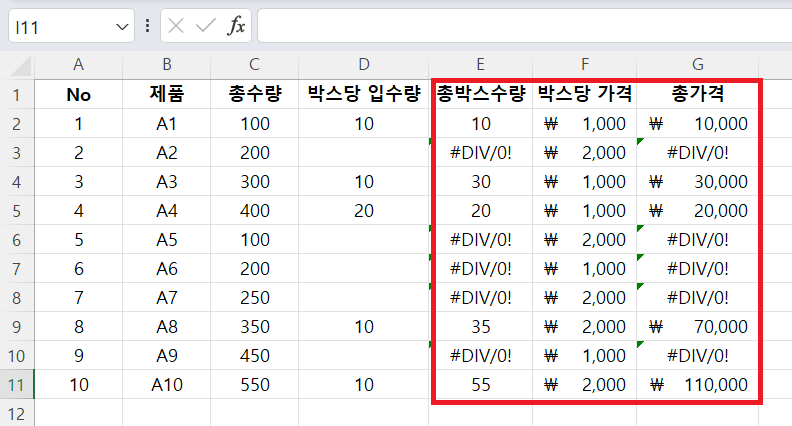Click the formula bar options dots
Viewport: 792px width, 426px height.
pos(147,25)
